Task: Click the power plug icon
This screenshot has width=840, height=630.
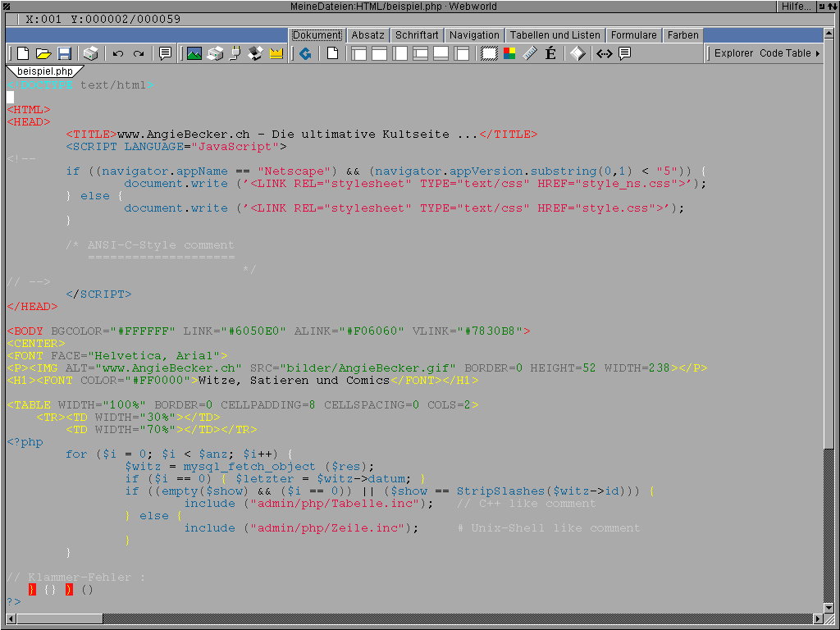Action: (x=235, y=53)
